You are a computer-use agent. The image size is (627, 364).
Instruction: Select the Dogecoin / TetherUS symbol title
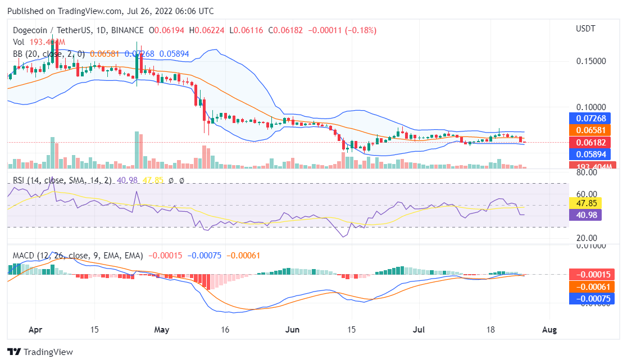(45, 30)
